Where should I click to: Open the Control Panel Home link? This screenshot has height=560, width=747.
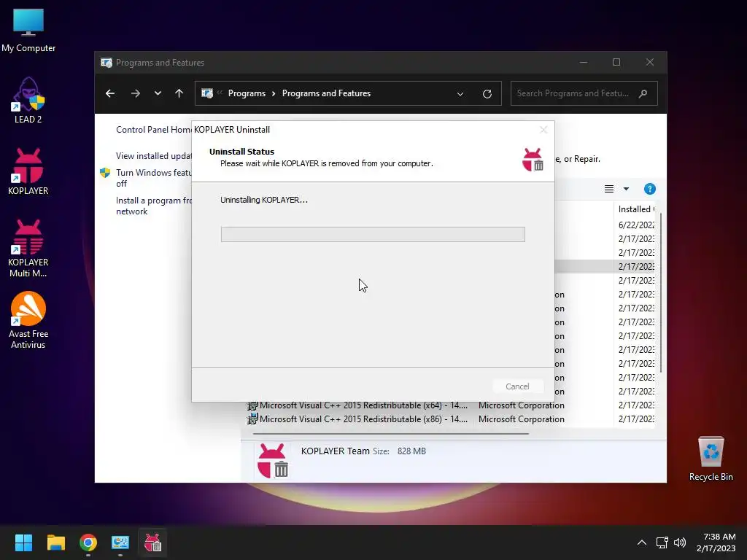tap(153, 130)
